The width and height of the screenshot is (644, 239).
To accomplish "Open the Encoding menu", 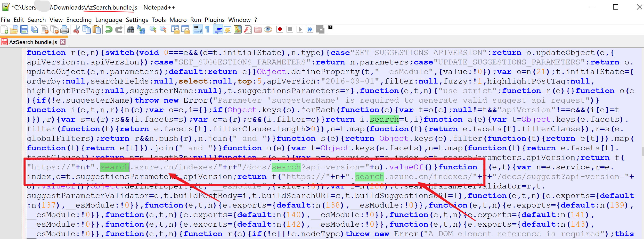I will (x=79, y=20).
